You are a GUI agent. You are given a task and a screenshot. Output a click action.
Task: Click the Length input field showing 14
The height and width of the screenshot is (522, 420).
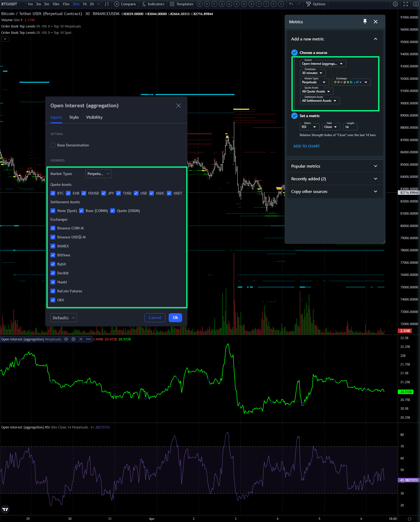pos(350,127)
